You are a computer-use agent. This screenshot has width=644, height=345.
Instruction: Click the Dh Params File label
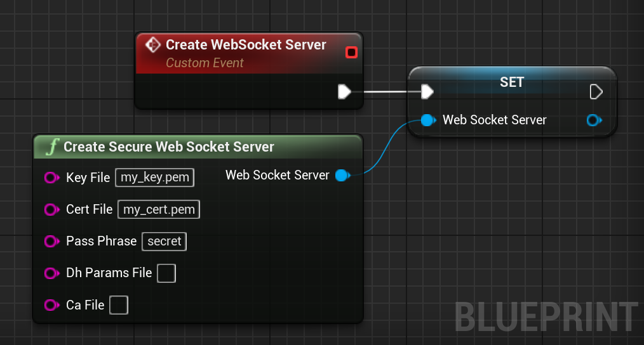109,273
